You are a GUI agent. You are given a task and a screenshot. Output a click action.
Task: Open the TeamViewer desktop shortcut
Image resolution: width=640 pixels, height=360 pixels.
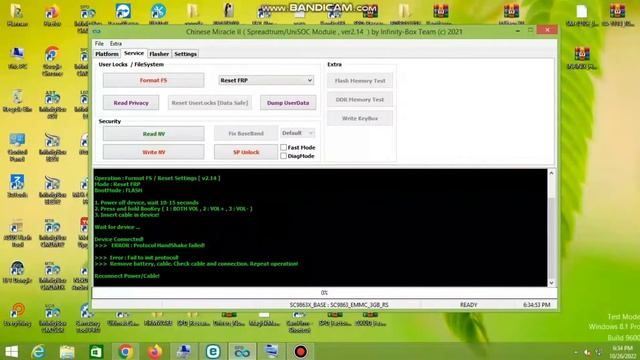[x=123, y=15]
